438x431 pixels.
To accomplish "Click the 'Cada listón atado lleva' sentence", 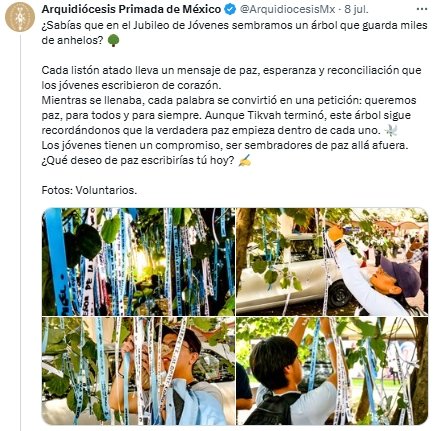I will (x=231, y=78).
